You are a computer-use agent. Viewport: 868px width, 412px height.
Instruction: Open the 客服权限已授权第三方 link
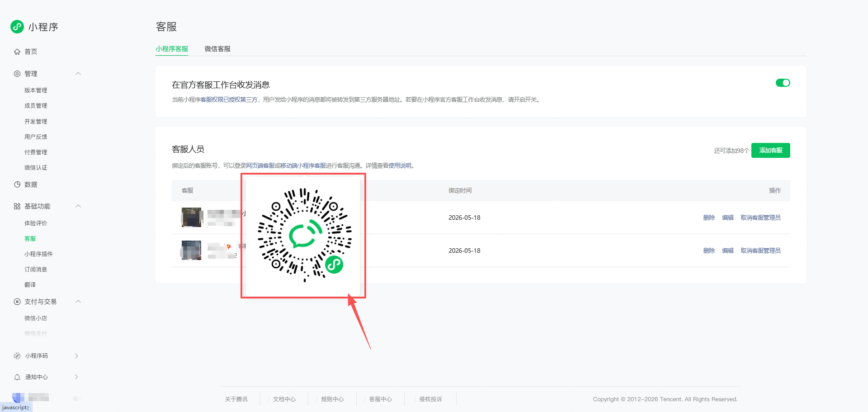click(229, 99)
